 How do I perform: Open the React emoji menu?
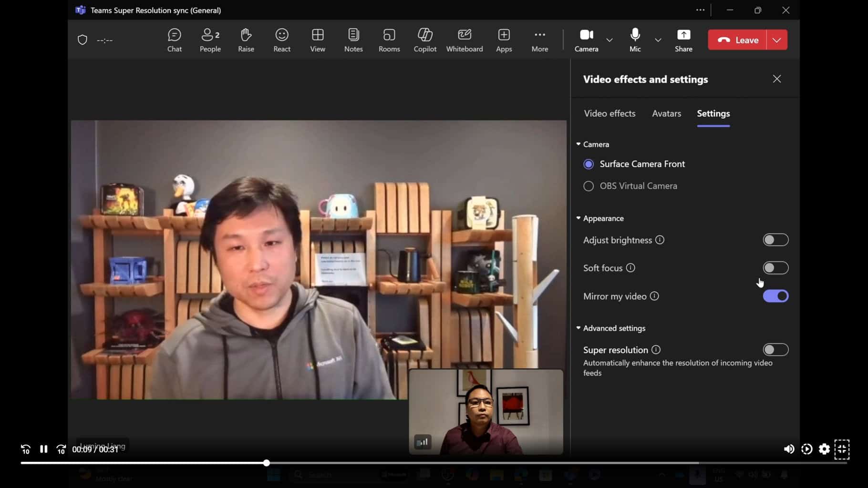pyautogui.click(x=282, y=40)
